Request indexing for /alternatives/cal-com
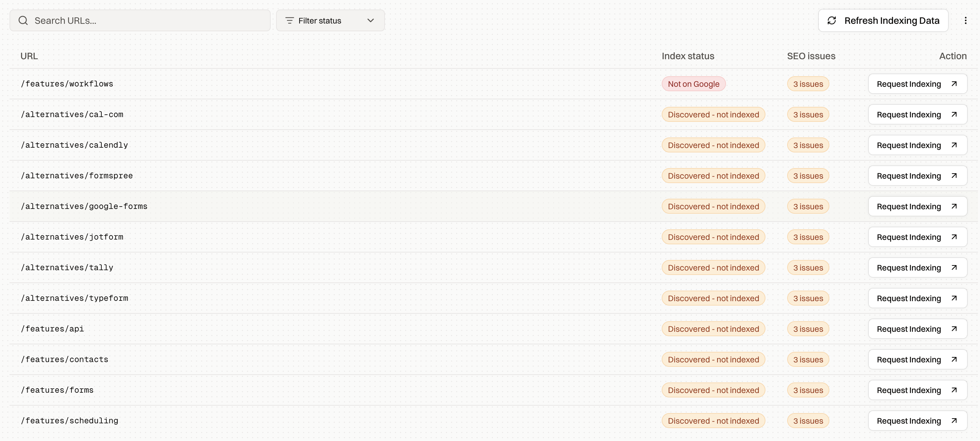This screenshot has height=441, width=980. 918,115
